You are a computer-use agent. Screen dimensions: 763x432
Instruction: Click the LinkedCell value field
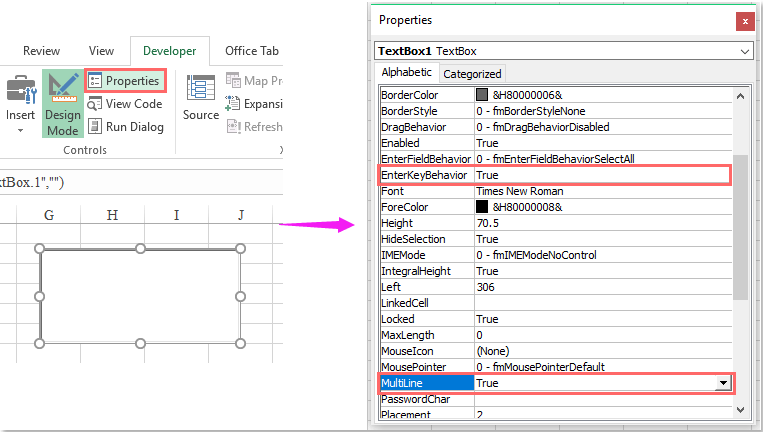pyautogui.click(x=602, y=303)
